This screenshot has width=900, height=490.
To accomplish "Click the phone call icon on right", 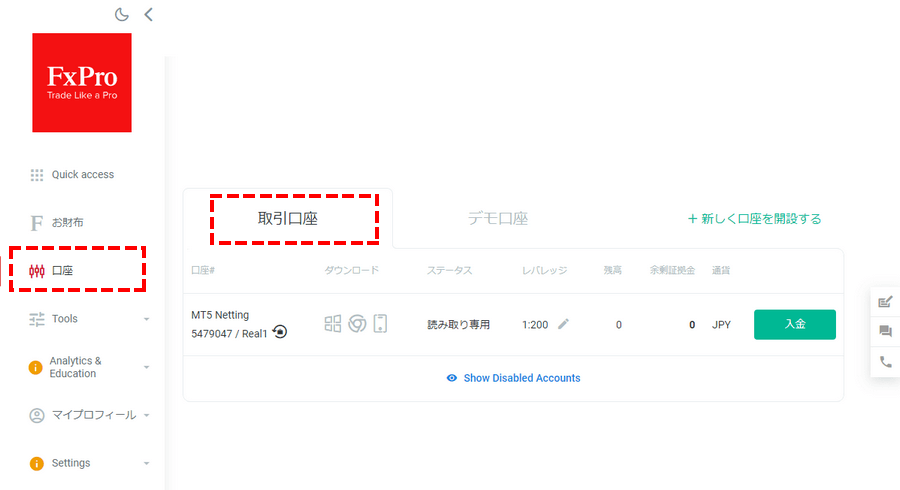I will [885, 361].
